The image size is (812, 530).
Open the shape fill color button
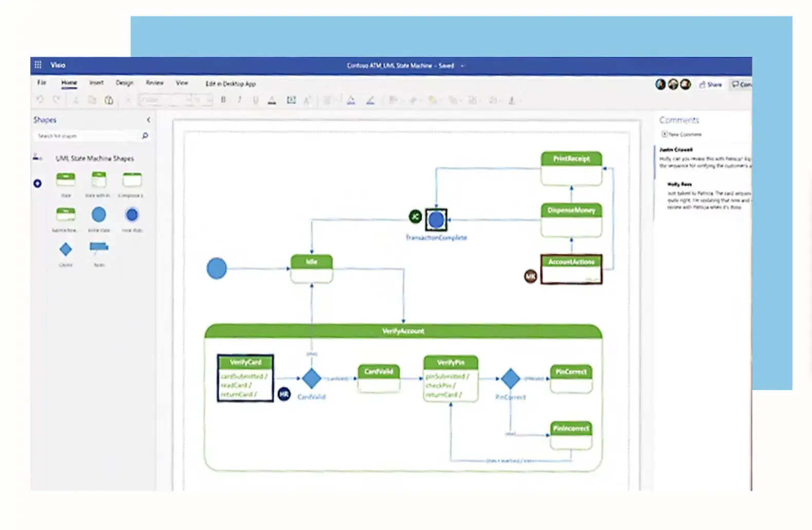351,100
